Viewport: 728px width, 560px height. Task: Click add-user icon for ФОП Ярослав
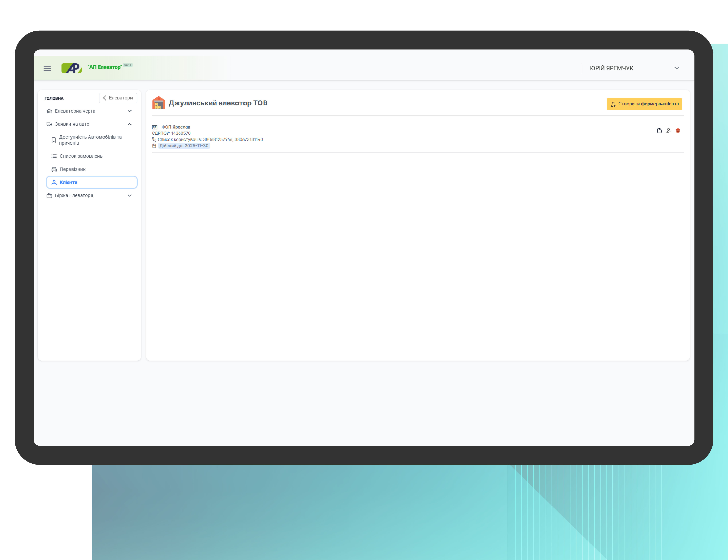click(668, 131)
